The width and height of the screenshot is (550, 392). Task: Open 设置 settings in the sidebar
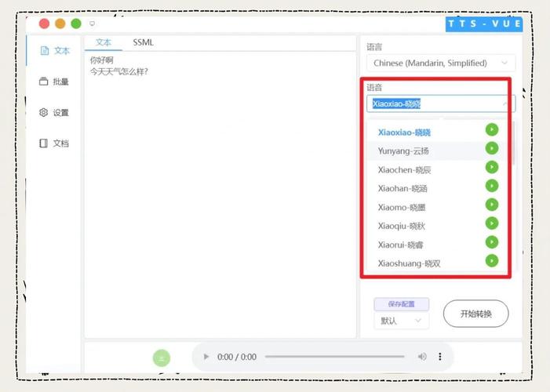click(x=54, y=113)
